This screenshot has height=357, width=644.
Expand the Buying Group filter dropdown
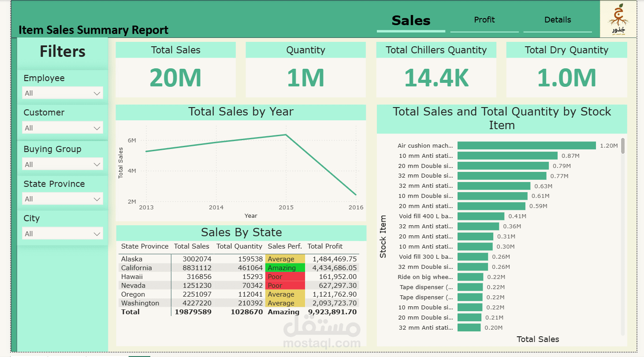pyautogui.click(x=62, y=164)
